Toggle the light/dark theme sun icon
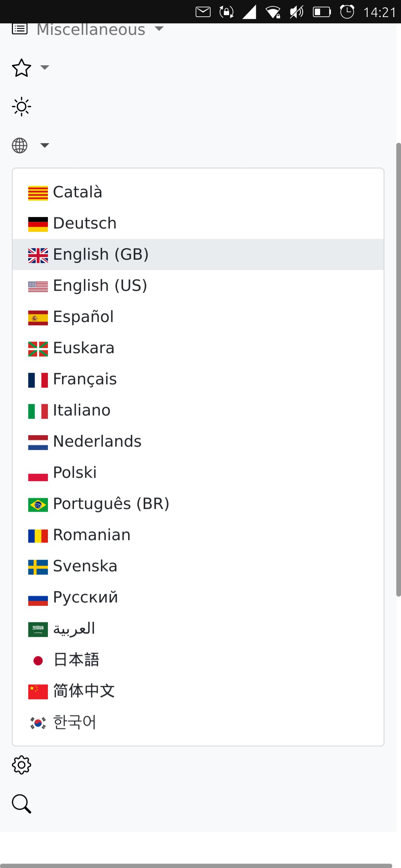Screen dimensions: 401x868 click(x=22, y=107)
